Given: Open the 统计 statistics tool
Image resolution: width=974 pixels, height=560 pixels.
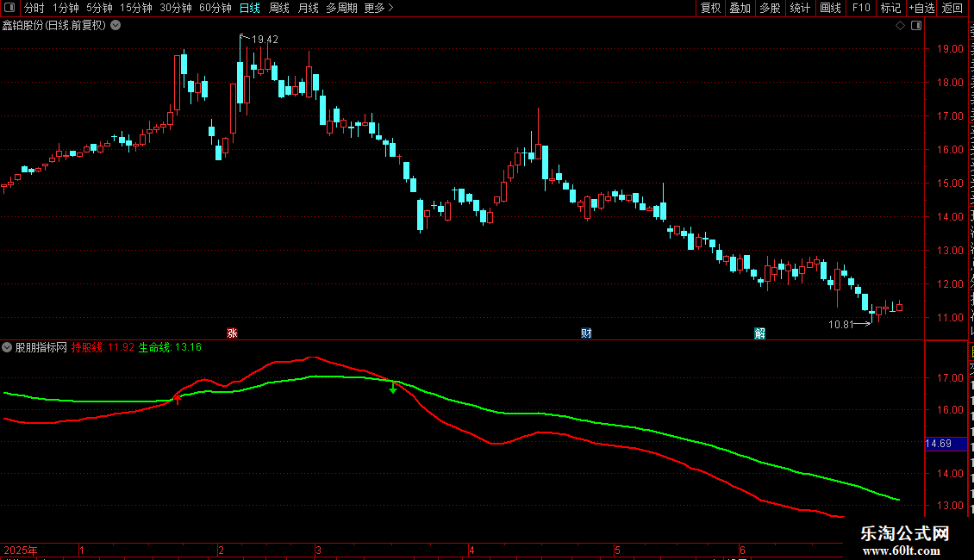Looking at the screenshot, I should point(799,8).
